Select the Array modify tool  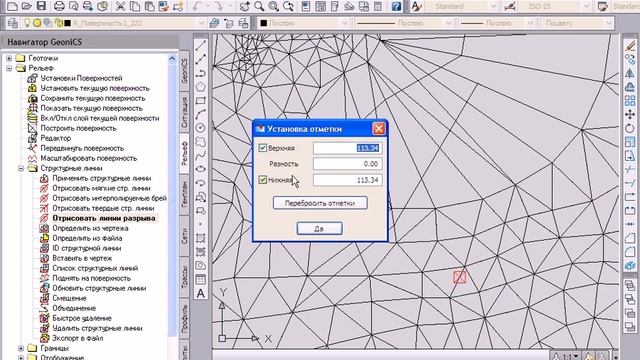tap(630, 100)
